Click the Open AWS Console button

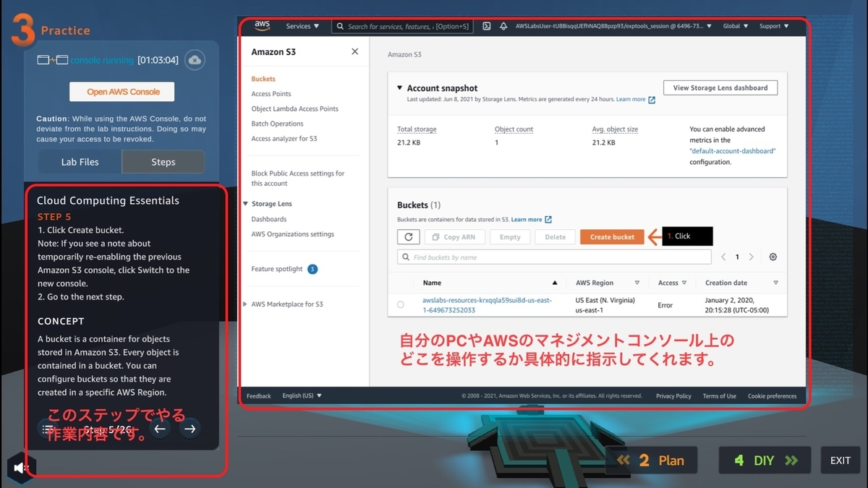tap(122, 92)
